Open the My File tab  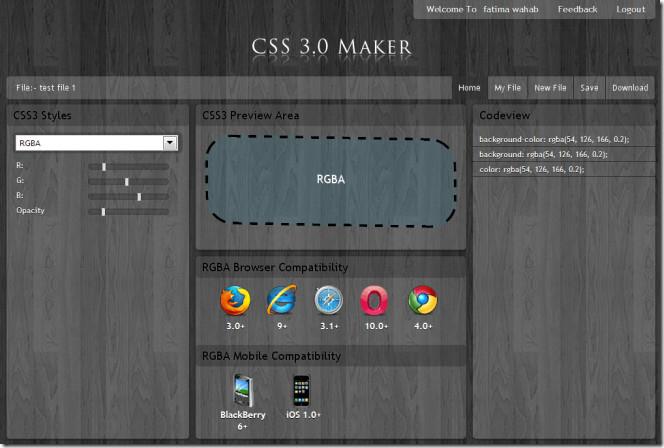point(508,88)
